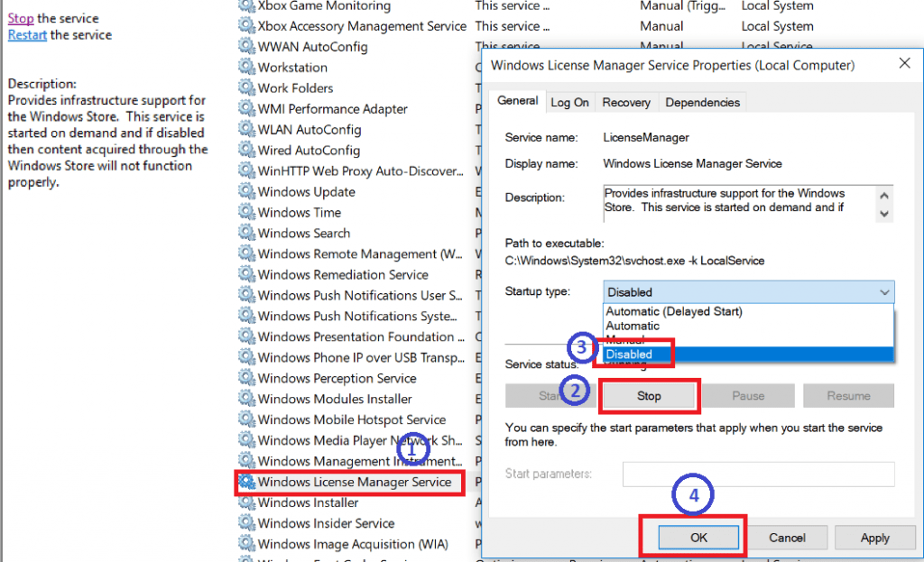Select the Windows Remediation Service name
924x562 pixels.
click(x=343, y=274)
